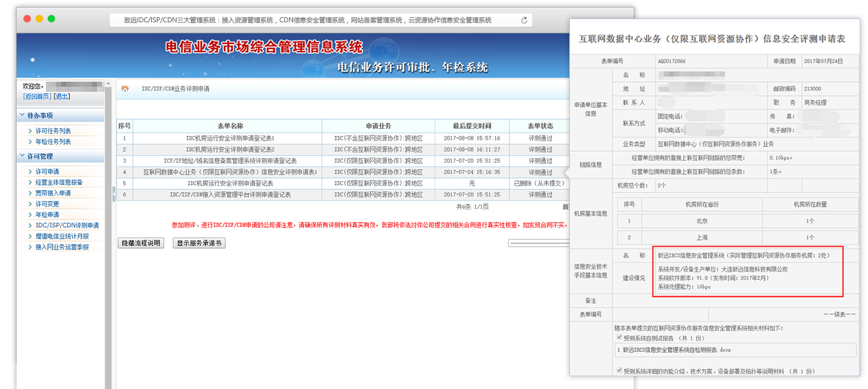Open IDC/ISP/CDN评测申请 in the sidebar
The height and width of the screenshot is (389, 868).
point(66,225)
